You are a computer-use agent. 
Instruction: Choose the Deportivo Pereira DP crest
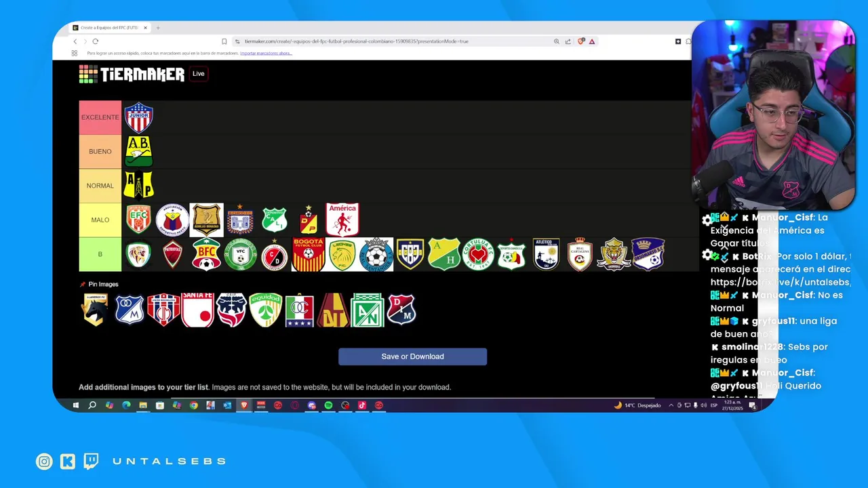309,220
